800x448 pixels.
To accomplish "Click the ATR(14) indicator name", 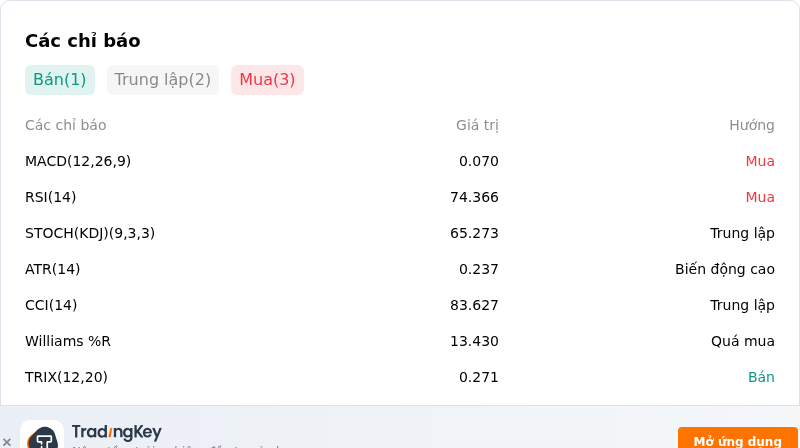I will click(x=53, y=269).
